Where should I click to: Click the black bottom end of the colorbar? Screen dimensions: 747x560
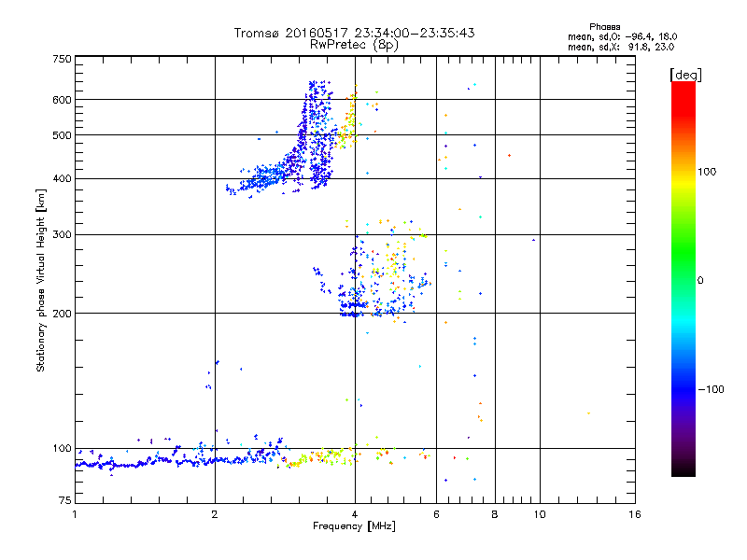(684, 469)
